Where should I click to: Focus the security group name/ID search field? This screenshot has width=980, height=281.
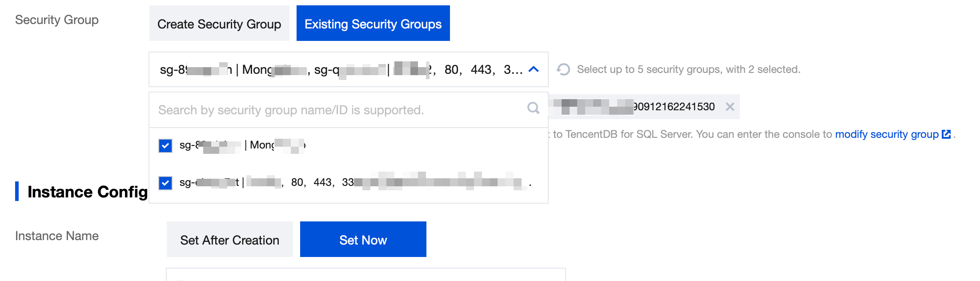click(338, 110)
